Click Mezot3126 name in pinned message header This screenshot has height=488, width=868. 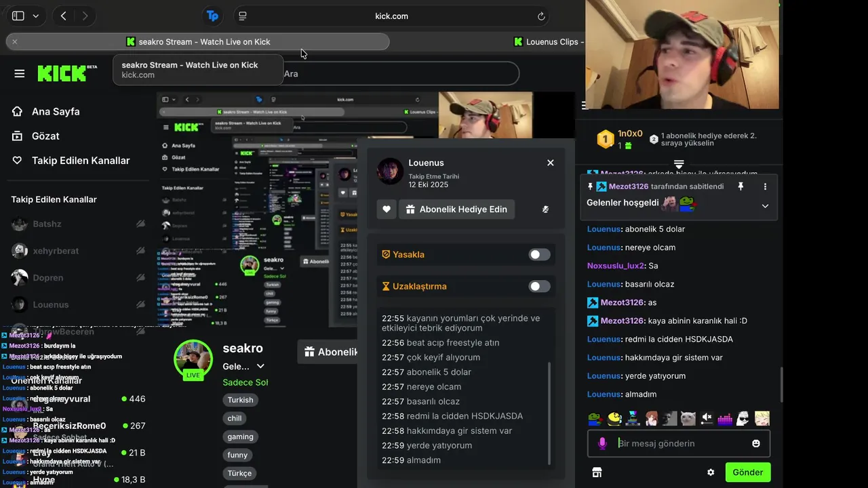[629, 186]
